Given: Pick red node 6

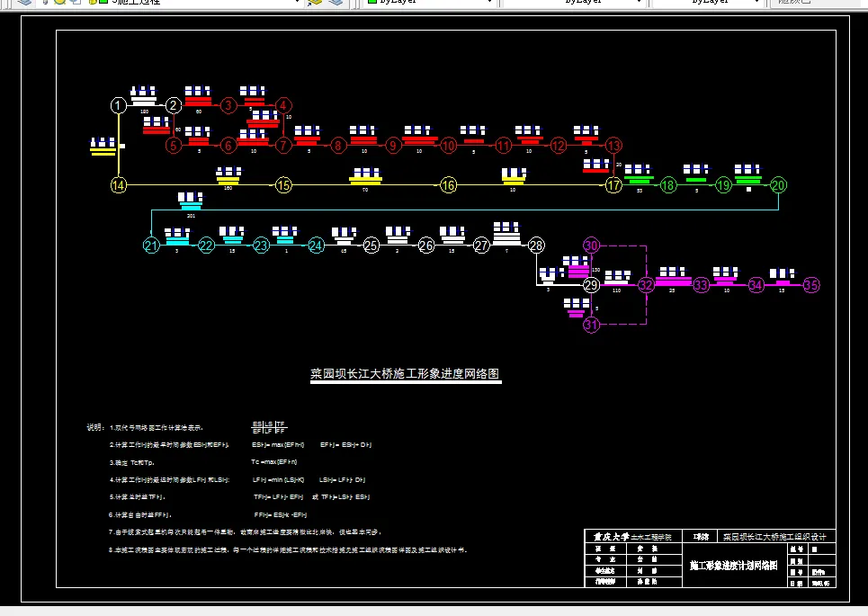Looking at the screenshot, I should coord(228,146).
